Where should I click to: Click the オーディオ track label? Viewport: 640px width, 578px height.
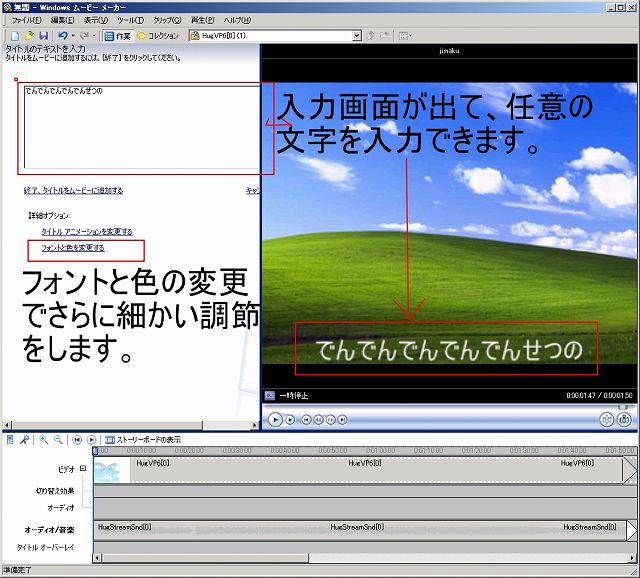(x=61, y=508)
